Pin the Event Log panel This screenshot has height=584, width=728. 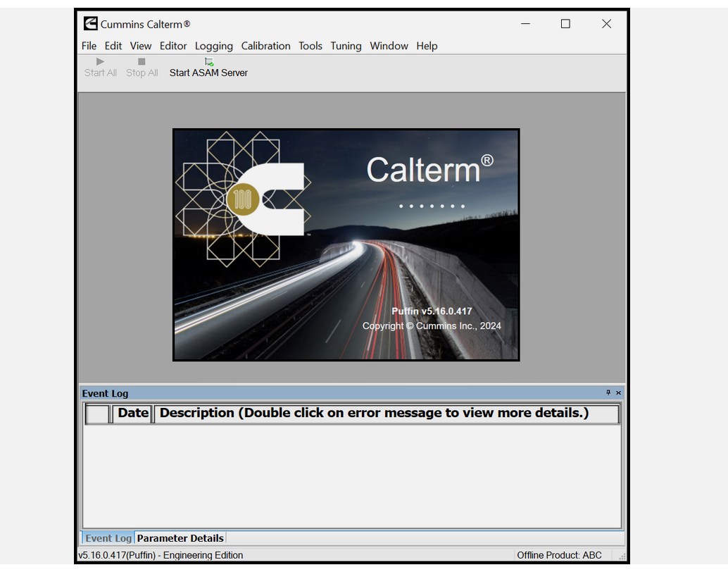click(608, 392)
